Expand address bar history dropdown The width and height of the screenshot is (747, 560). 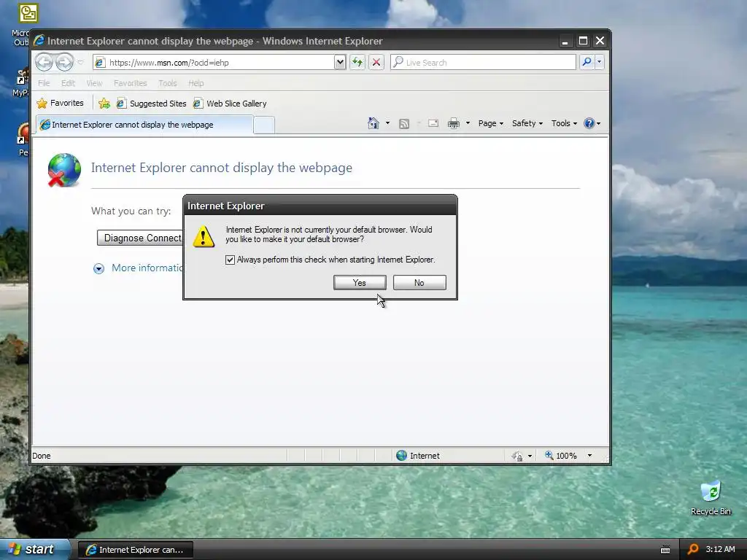click(340, 62)
